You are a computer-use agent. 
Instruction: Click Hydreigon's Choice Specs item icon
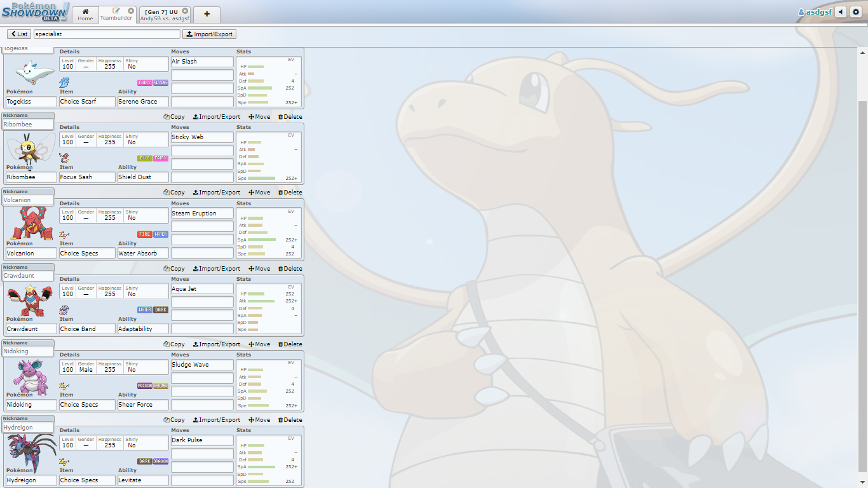pyautogui.click(x=64, y=461)
